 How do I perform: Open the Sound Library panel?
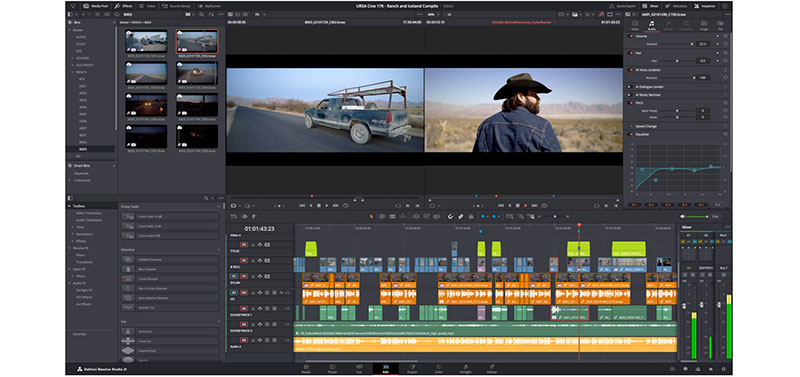pos(178,6)
